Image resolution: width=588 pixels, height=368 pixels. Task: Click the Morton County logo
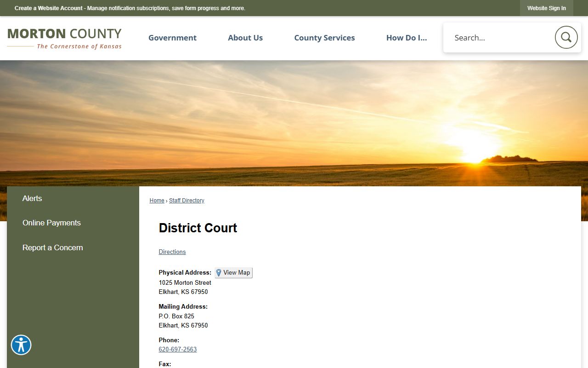[64, 38]
